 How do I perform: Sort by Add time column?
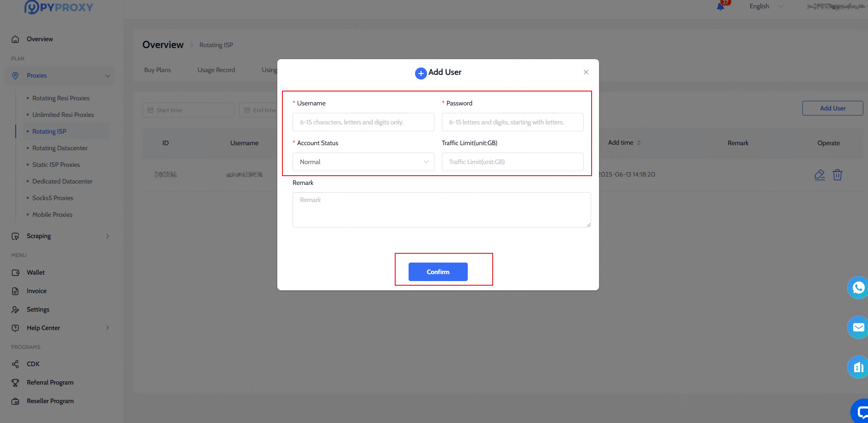click(x=638, y=143)
